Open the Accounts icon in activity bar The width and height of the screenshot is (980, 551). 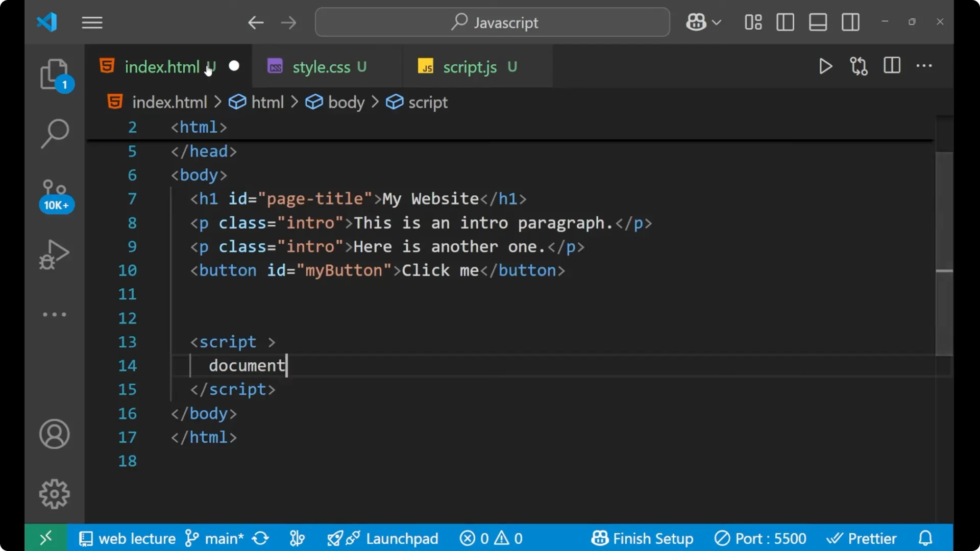(x=55, y=434)
